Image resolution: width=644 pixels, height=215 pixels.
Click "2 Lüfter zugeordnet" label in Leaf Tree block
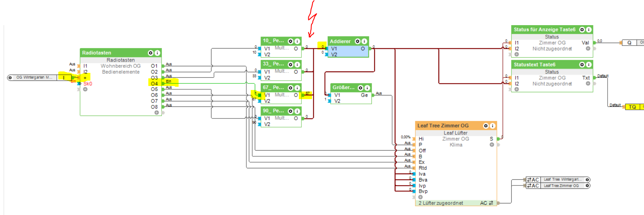point(441,203)
